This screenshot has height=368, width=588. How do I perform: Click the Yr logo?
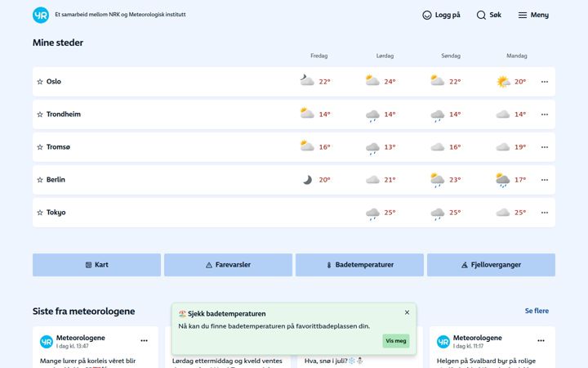[x=41, y=15]
